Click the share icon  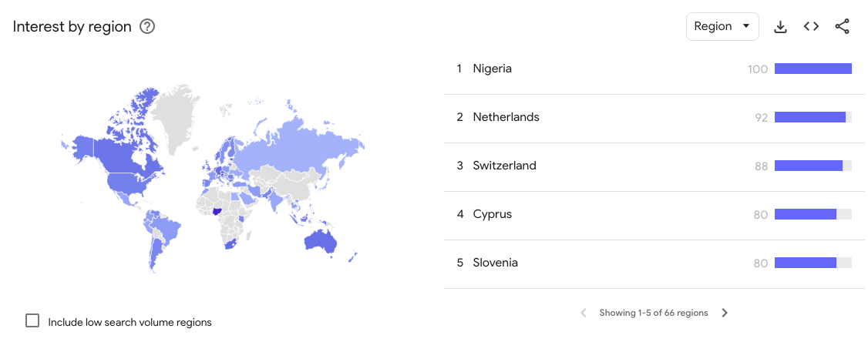click(x=842, y=27)
